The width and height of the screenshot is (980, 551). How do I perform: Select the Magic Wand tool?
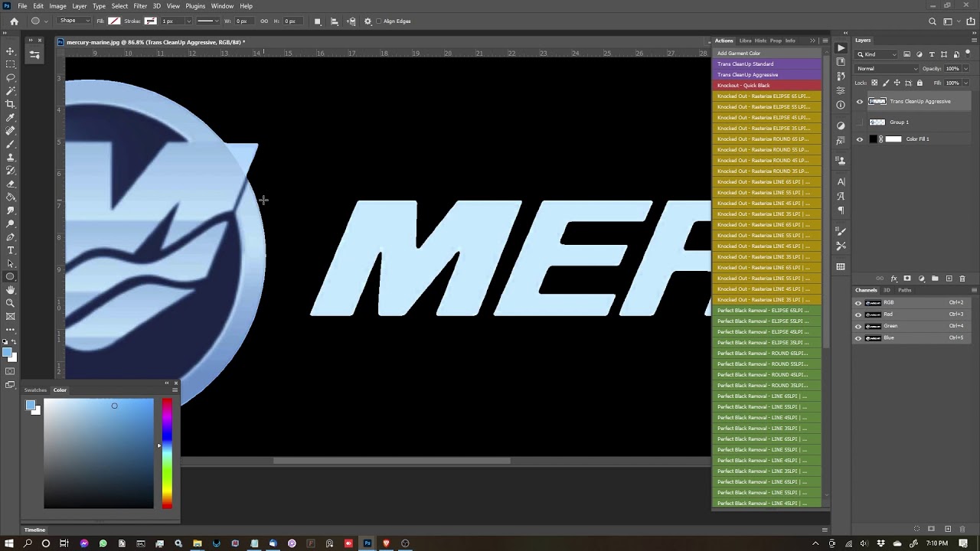click(11, 91)
